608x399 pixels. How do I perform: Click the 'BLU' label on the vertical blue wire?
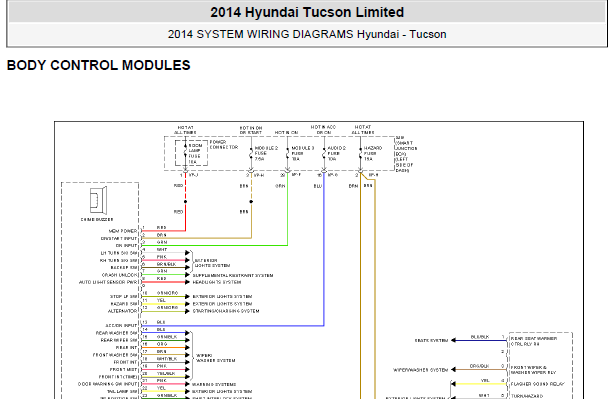(318, 186)
